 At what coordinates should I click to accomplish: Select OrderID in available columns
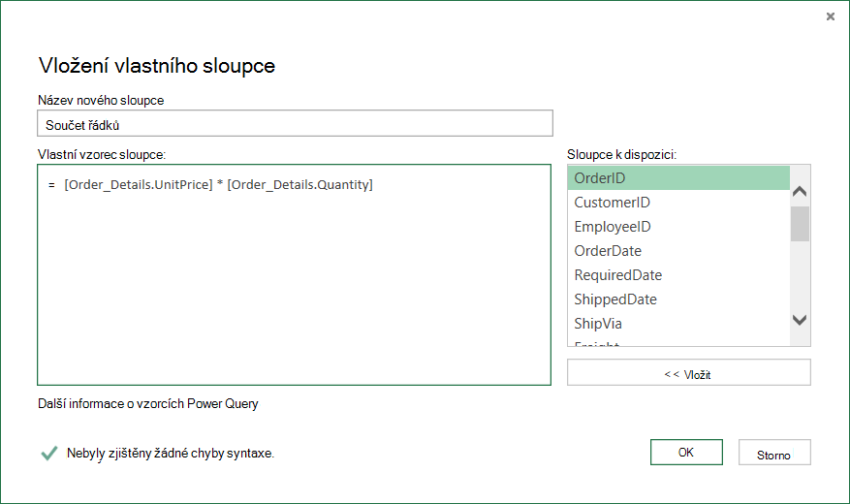678,178
